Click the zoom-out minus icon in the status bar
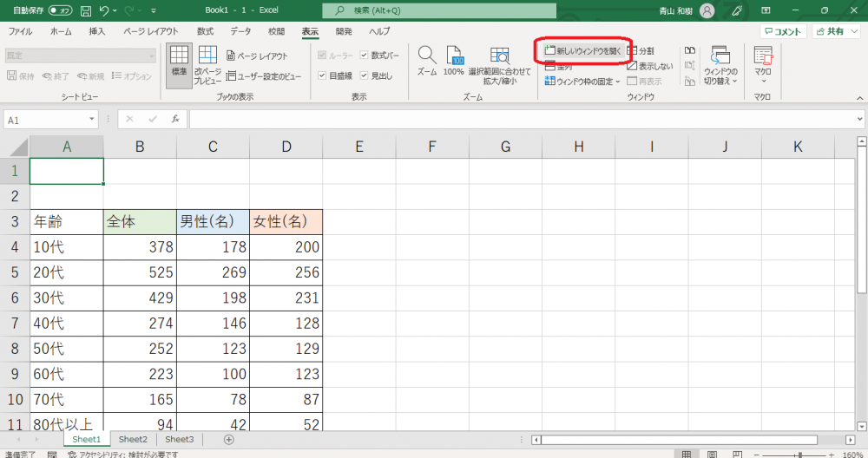Screen dimensions: 868x458 point(757,455)
